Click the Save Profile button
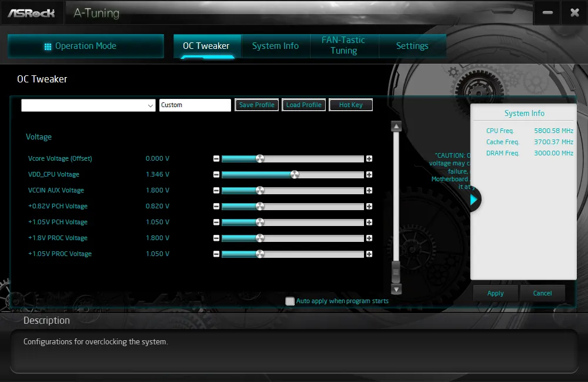588x382 pixels. point(257,105)
